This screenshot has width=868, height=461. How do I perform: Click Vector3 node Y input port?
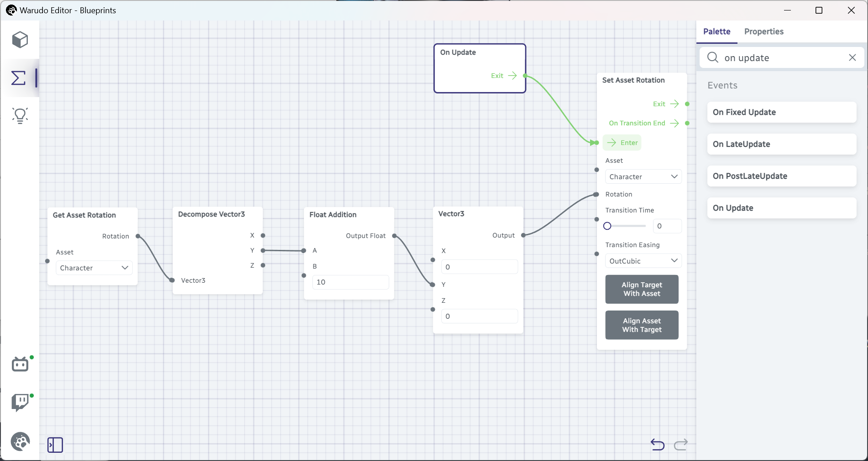point(433,285)
